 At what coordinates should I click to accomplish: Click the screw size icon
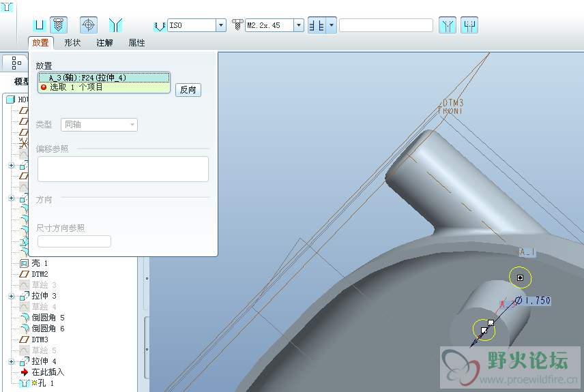237,25
